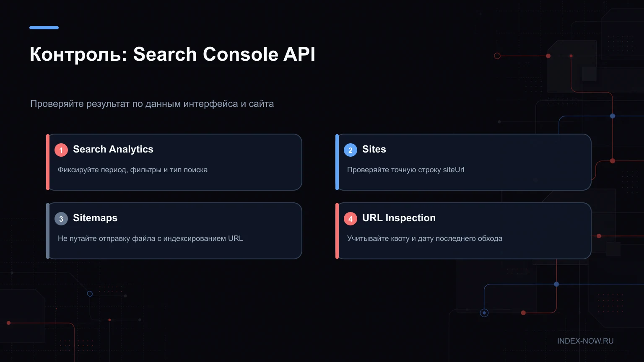Select the Sites card heading

click(374, 149)
